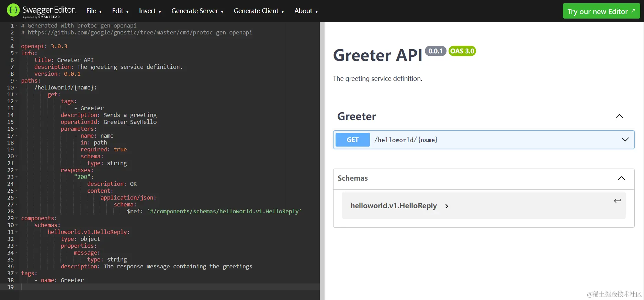This screenshot has width=644, height=300.
Task: Click the /helloworld/{name} path text in preview
Action: 406,140
